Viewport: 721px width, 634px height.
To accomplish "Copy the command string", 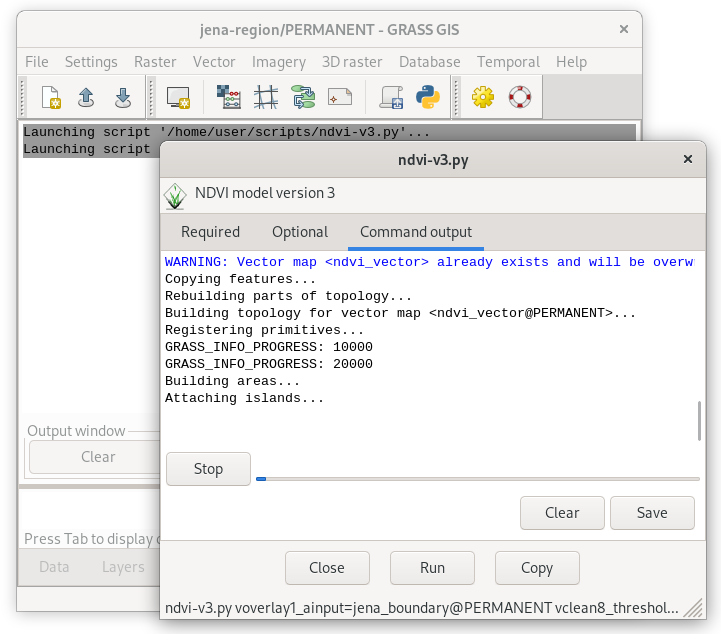I will tap(537, 568).
